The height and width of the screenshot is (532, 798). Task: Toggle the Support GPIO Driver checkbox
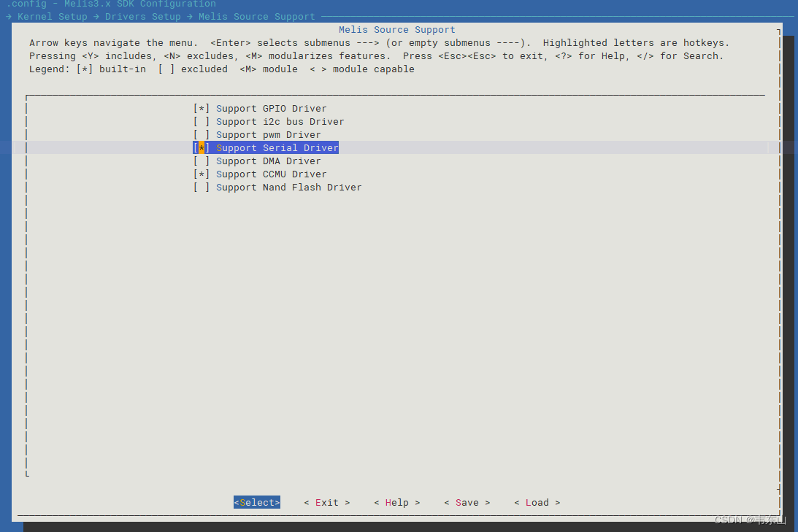[x=202, y=108]
